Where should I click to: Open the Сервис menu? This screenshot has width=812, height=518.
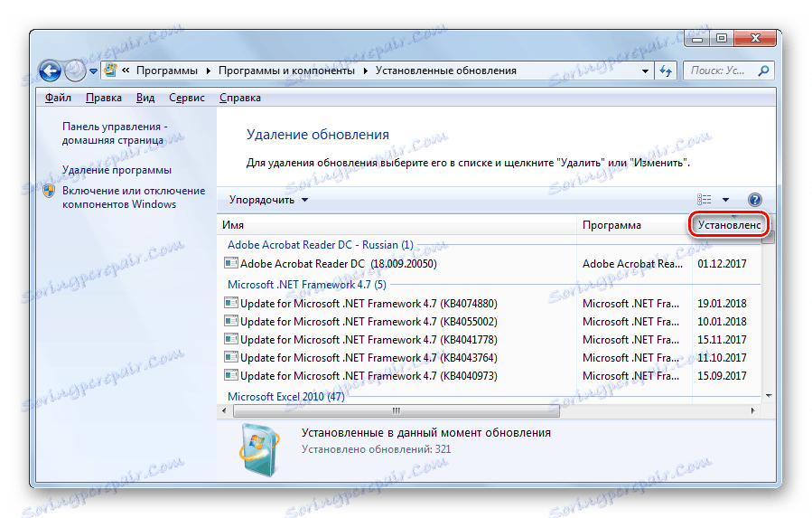click(186, 98)
